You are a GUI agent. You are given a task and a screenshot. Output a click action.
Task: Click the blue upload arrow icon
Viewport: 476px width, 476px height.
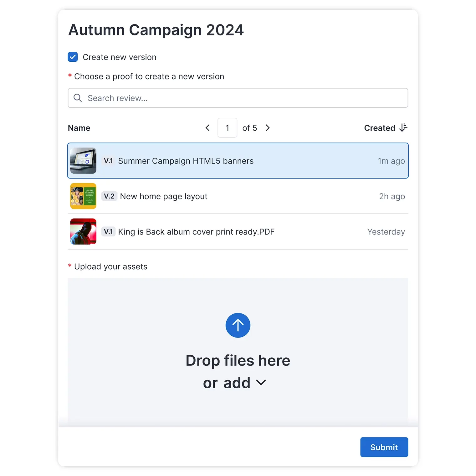point(238,325)
